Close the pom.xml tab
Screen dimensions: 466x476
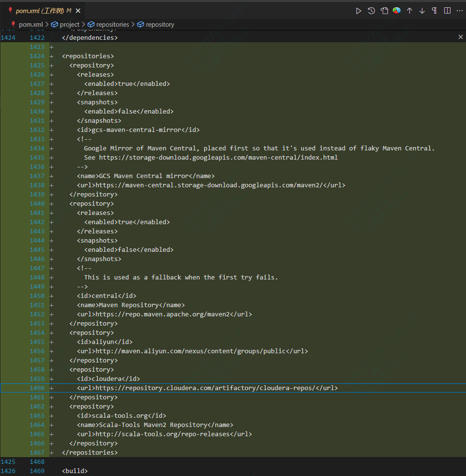[x=78, y=11]
